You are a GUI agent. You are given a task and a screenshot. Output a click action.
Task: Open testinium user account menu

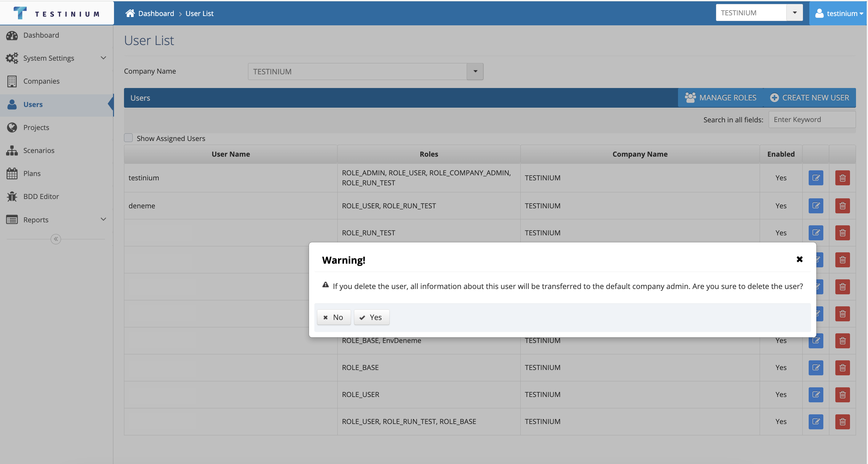[x=838, y=13]
